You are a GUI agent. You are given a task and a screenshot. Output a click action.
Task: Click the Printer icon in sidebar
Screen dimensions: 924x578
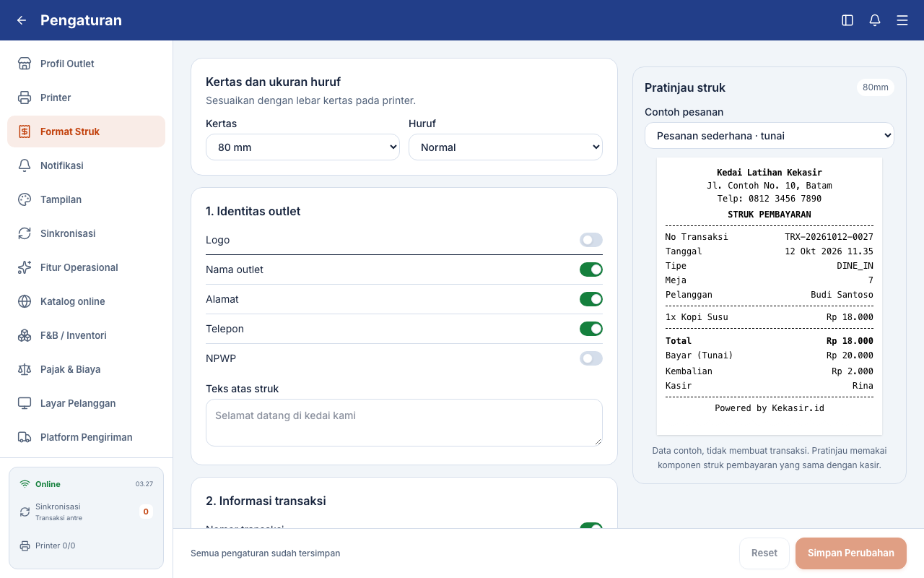(x=25, y=98)
